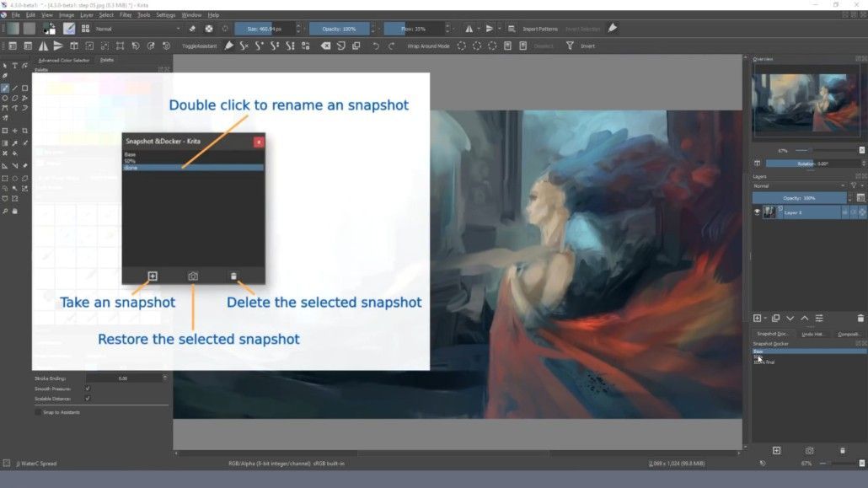The width and height of the screenshot is (868, 488).
Task: Click the brush Flow slider
Action: click(414, 29)
